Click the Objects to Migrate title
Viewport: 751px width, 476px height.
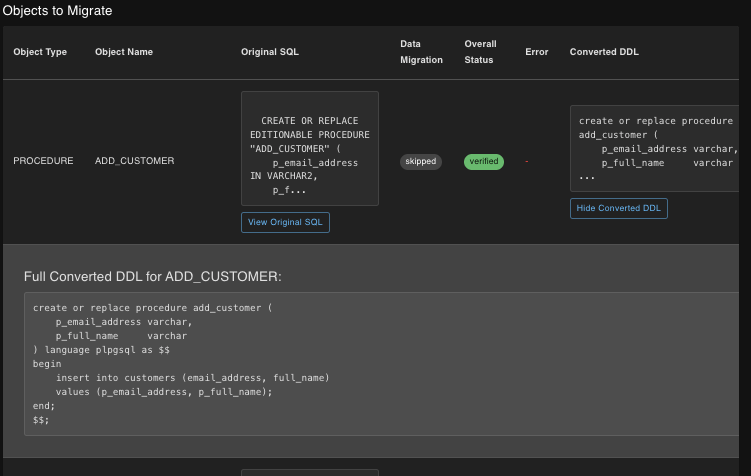[x=57, y=11]
